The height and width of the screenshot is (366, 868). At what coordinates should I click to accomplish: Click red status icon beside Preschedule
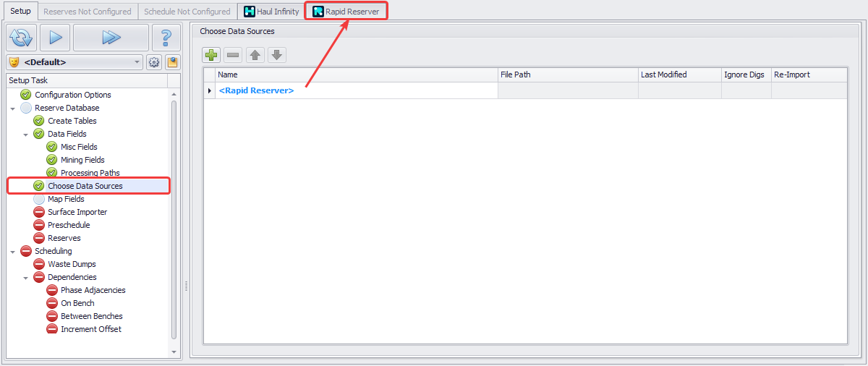coord(39,225)
